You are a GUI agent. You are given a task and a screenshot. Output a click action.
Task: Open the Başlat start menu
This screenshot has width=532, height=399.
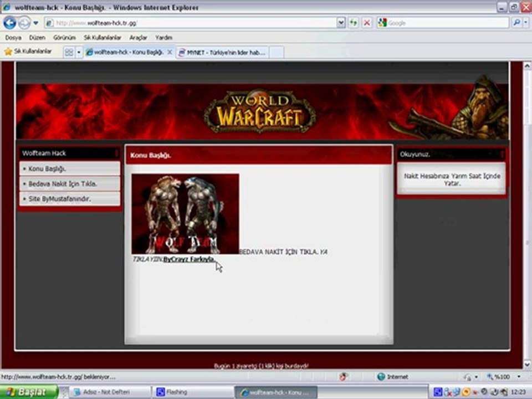click(x=29, y=392)
